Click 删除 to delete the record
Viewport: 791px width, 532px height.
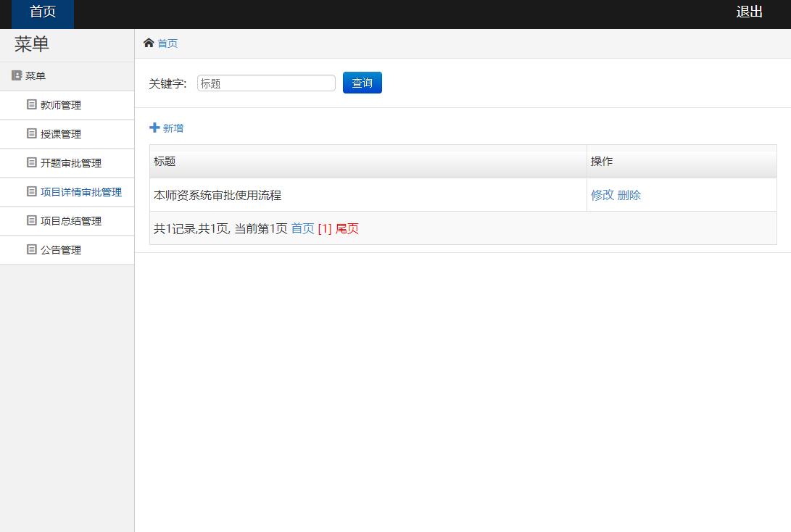pyautogui.click(x=630, y=194)
